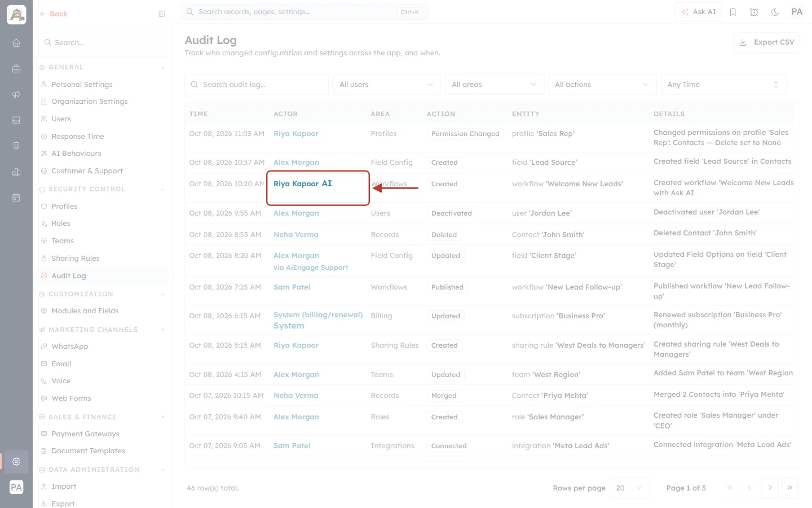Screen dimensions: 812x508
Task: Toggle the sidebar panel collapse icon
Action: point(162,14)
